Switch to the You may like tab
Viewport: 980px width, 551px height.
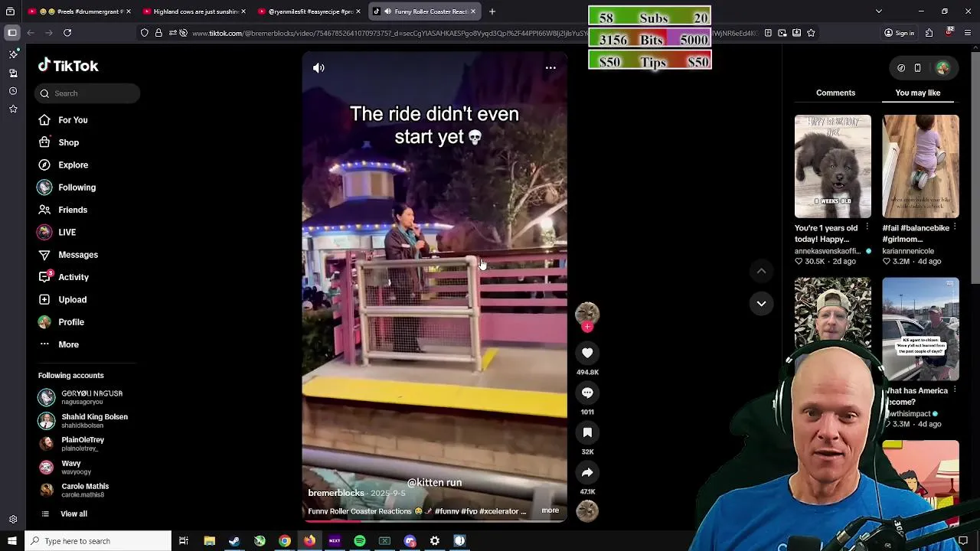(x=917, y=93)
